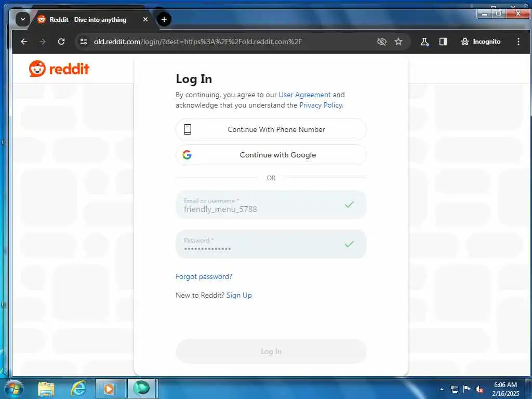532x399 pixels.
Task: Show hidden tray icons arrow
Action: coord(442,389)
